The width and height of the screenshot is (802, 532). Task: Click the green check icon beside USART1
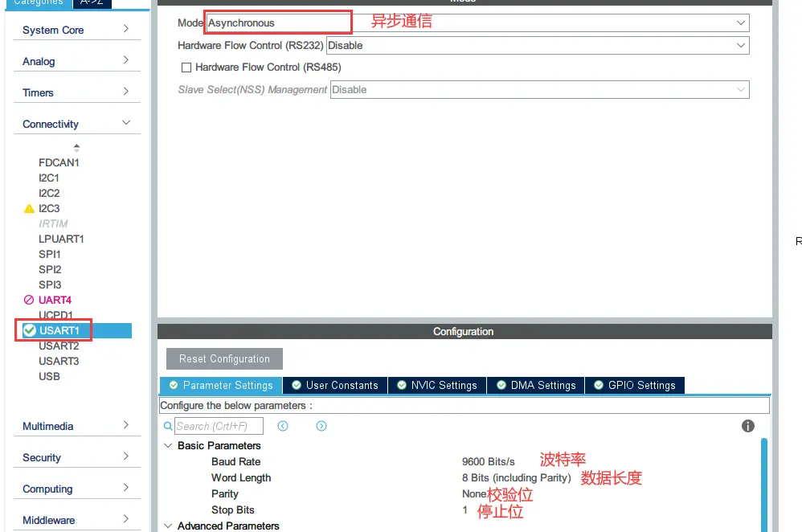tap(30, 330)
